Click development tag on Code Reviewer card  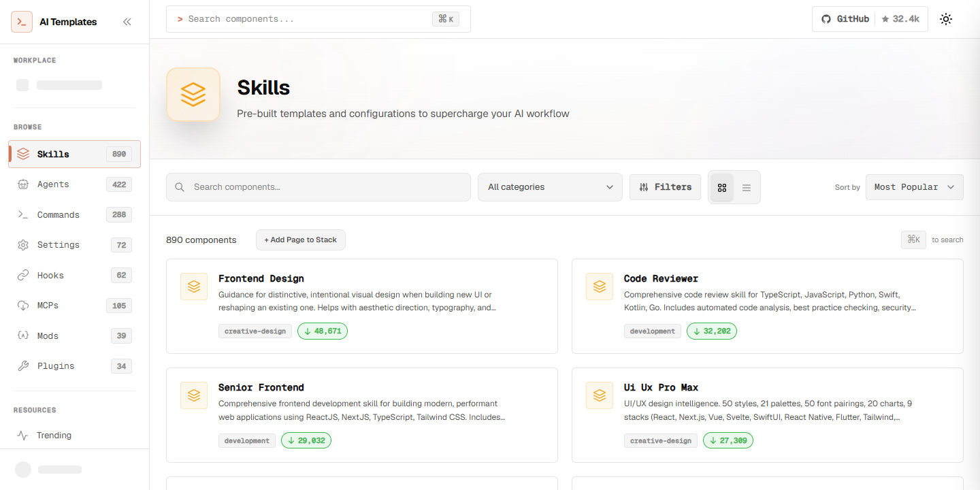653,331
